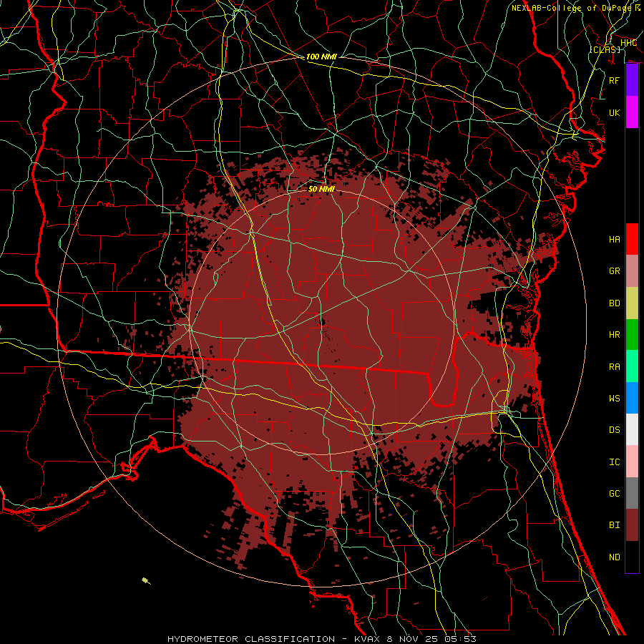This screenshot has width=644, height=644.
Task: Click the BD legend label
Action: 614,303
